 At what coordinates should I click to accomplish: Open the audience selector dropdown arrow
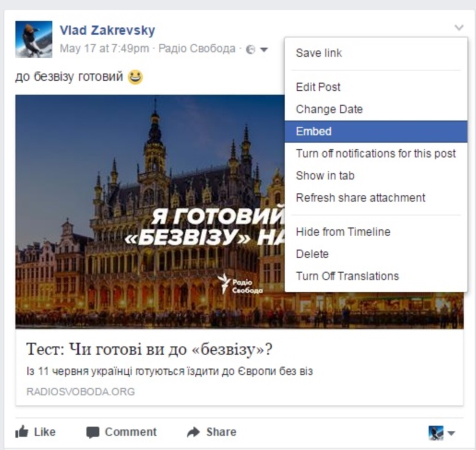point(264,49)
